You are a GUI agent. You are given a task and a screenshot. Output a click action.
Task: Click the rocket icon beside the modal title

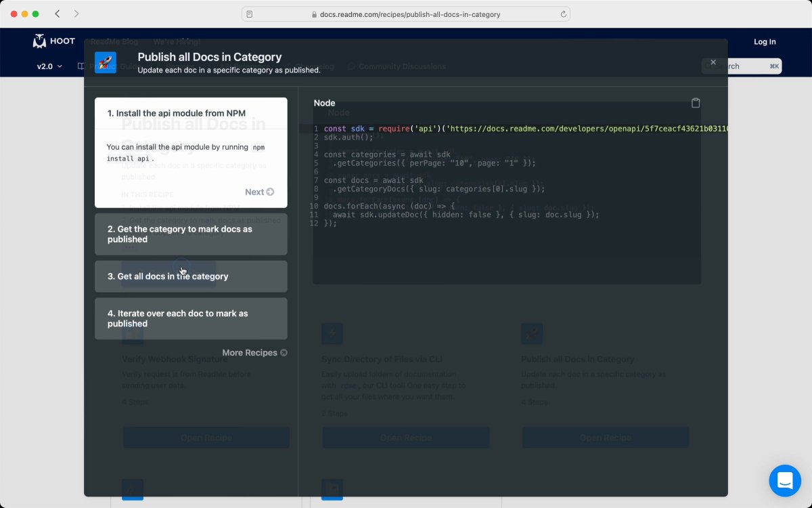coord(105,63)
